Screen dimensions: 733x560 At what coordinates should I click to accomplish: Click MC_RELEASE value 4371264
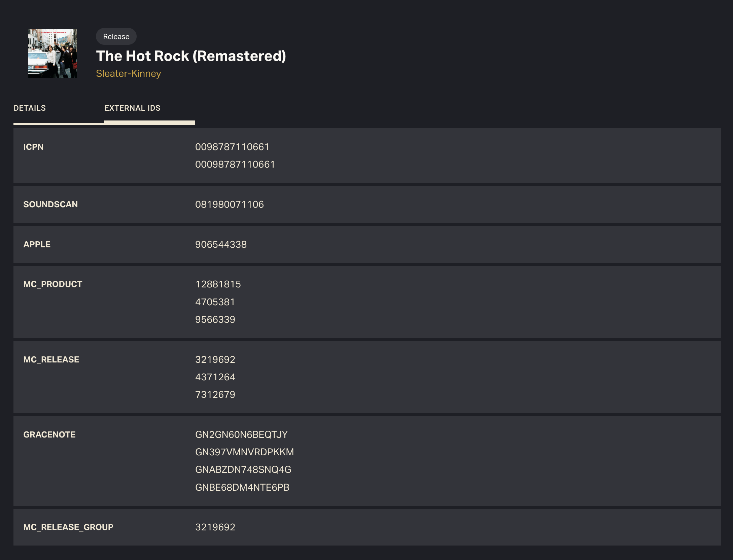point(215,377)
